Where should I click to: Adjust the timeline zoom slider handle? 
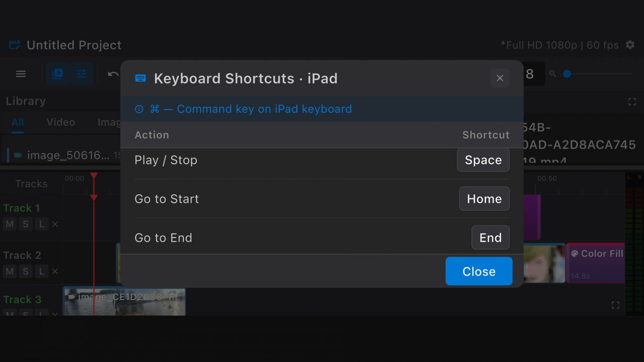(x=567, y=74)
